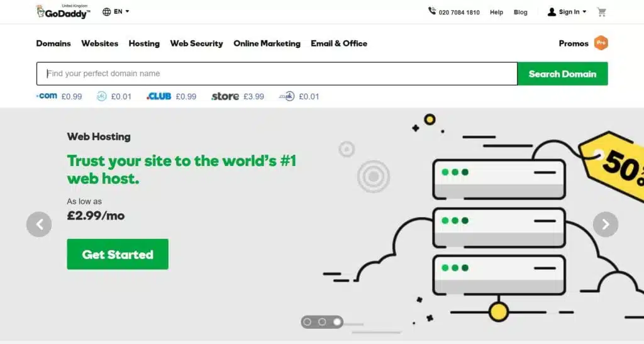Call 020 7084 1810 number link

point(459,13)
